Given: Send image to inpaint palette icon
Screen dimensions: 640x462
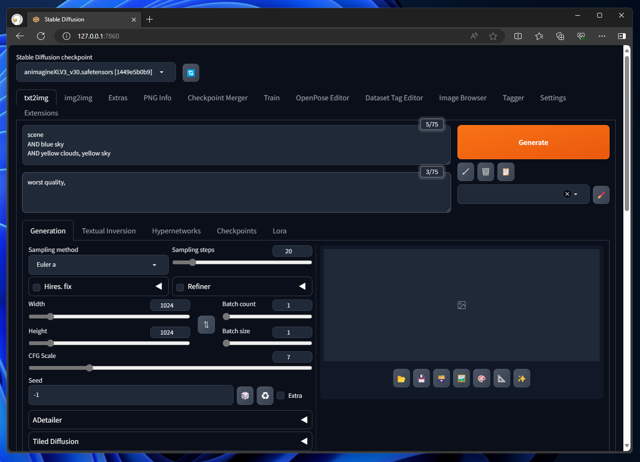Looking at the screenshot, I should [482, 379].
